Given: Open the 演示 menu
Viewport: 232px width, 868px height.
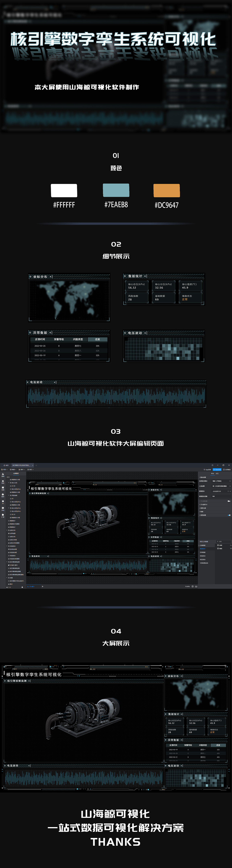Looking at the screenshot, I should coord(30,469).
